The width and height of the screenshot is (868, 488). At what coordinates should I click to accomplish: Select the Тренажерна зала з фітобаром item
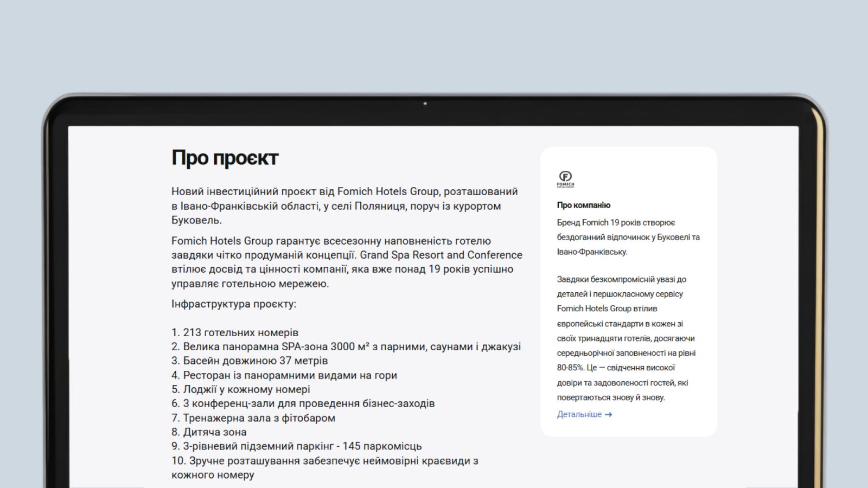(253, 418)
